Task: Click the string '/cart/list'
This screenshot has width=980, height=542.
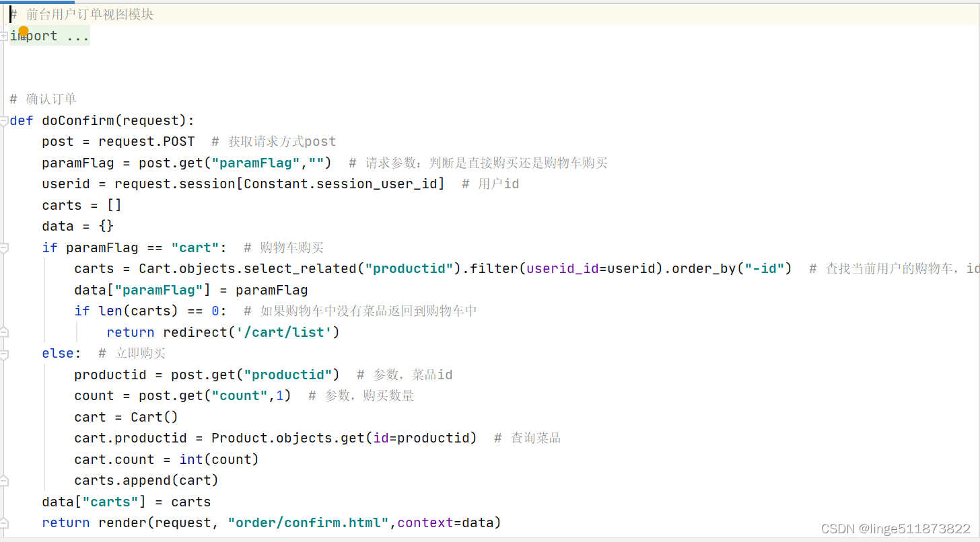Action: 284,333
